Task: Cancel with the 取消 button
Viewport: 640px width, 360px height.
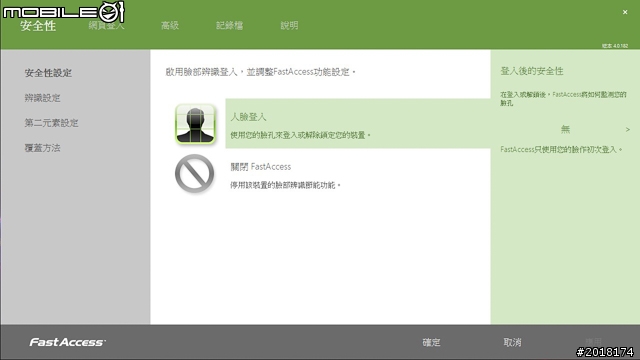Action: 512,342
